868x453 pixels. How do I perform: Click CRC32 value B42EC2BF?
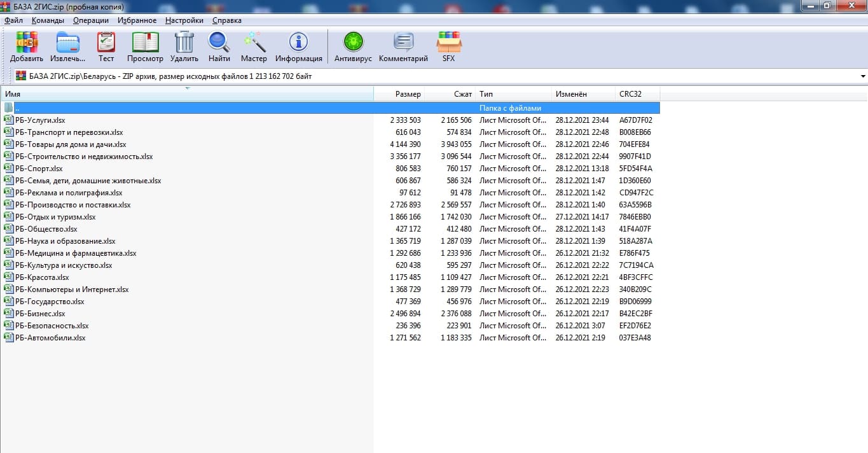tap(636, 314)
